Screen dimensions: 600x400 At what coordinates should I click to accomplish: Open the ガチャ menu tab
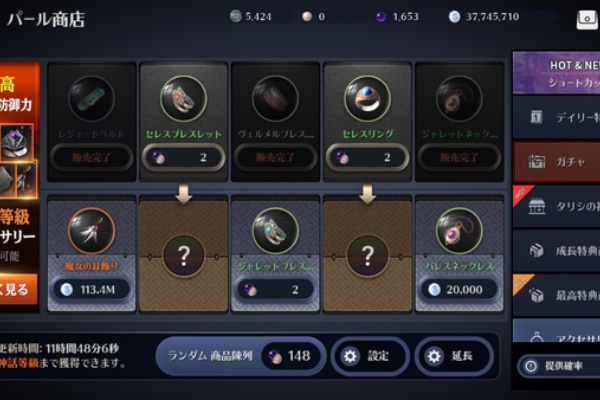[x=556, y=162]
